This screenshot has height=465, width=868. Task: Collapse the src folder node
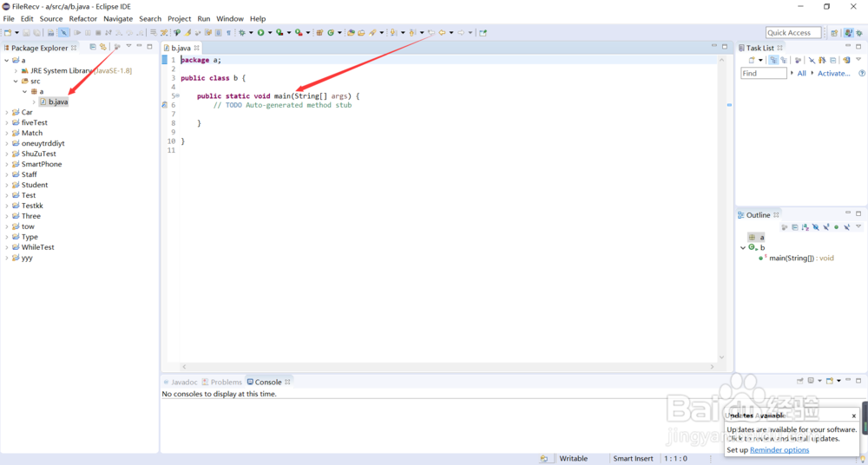pos(16,81)
